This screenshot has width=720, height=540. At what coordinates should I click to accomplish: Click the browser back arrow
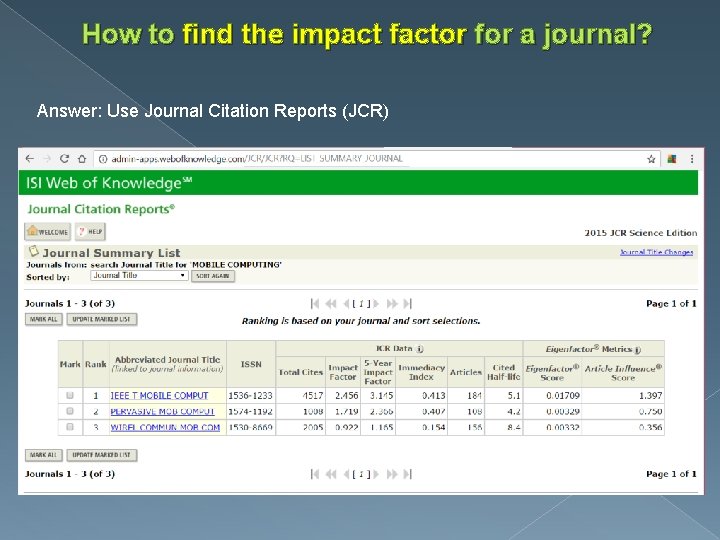[x=30, y=159]
